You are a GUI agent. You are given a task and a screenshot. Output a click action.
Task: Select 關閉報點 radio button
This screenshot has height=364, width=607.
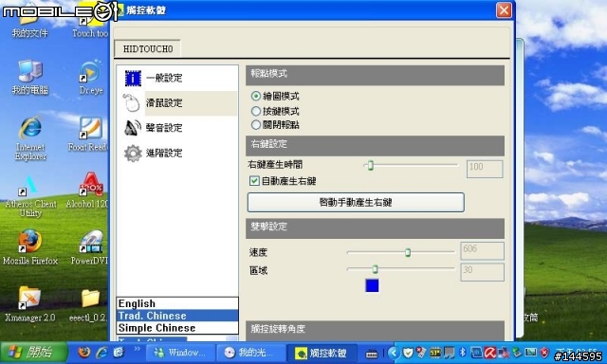tap(256, 124)
